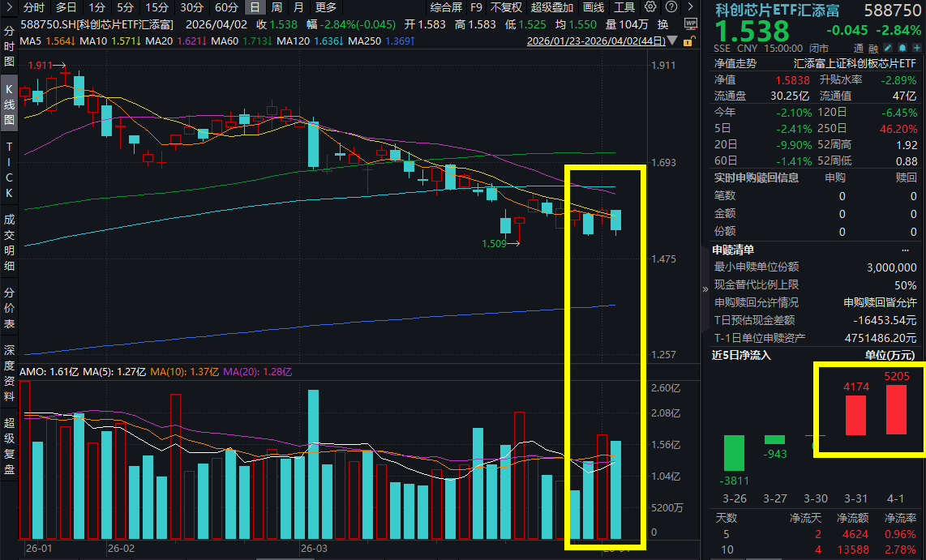Launch 超级叠加 overlay comparison
The image size is (926, 560).
[x=551, y=8]
